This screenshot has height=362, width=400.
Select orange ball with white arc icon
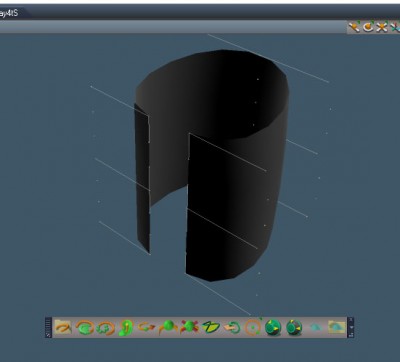click(x=368, y=27)
